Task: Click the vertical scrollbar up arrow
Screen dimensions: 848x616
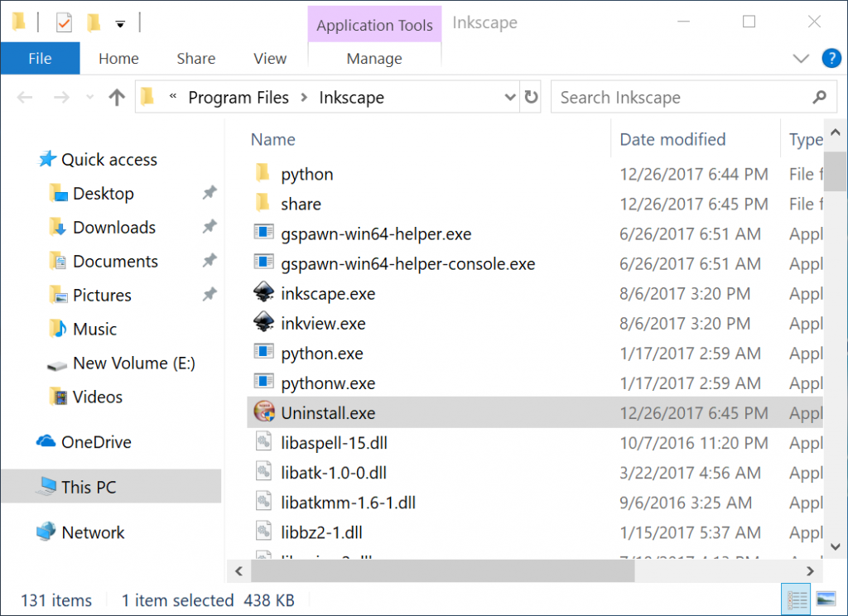Action: [835, 132]
